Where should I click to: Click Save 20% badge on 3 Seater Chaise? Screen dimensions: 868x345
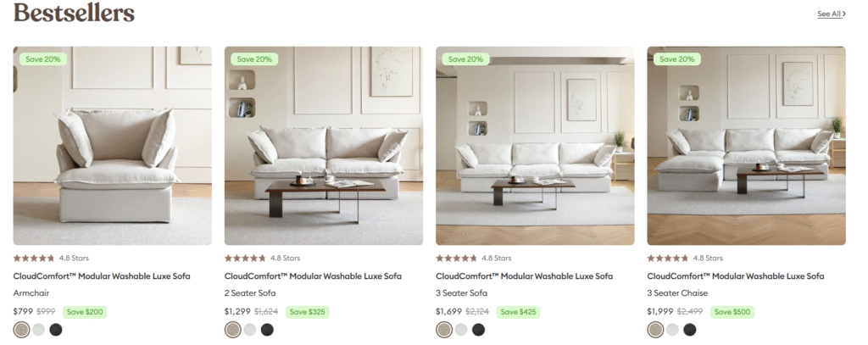click(x=677, y=59)
